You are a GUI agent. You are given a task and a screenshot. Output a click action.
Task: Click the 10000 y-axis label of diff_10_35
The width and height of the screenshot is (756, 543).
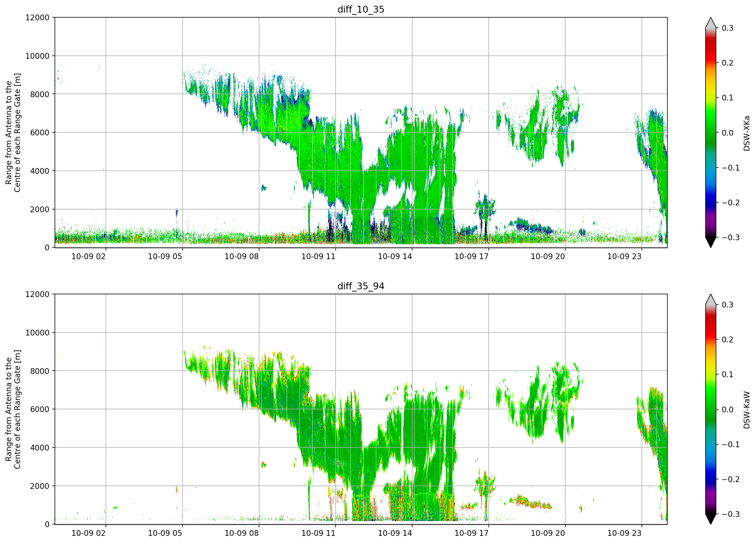point(37,56)
